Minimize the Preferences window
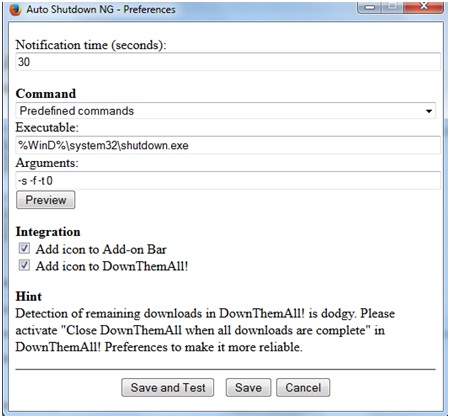The width and height of the screenshot is (450, 418). (370, 7)
